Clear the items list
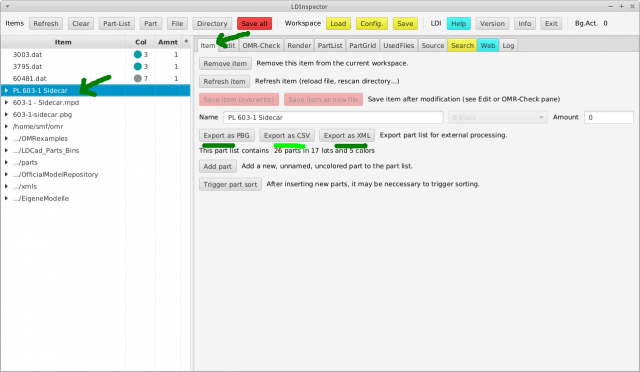The height and width of the screenshot is (372, 640). [x=81, y=24]
